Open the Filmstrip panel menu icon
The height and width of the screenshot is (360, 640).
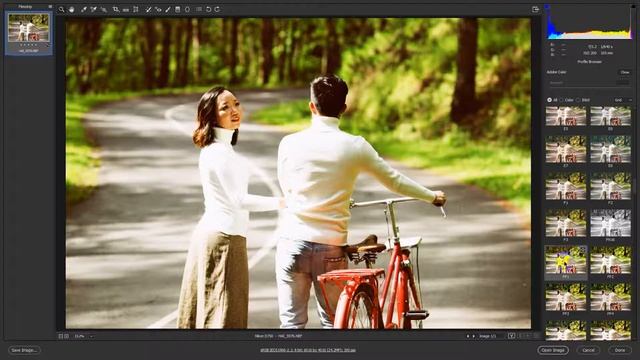pyautogui.click(x=50, y=7)
